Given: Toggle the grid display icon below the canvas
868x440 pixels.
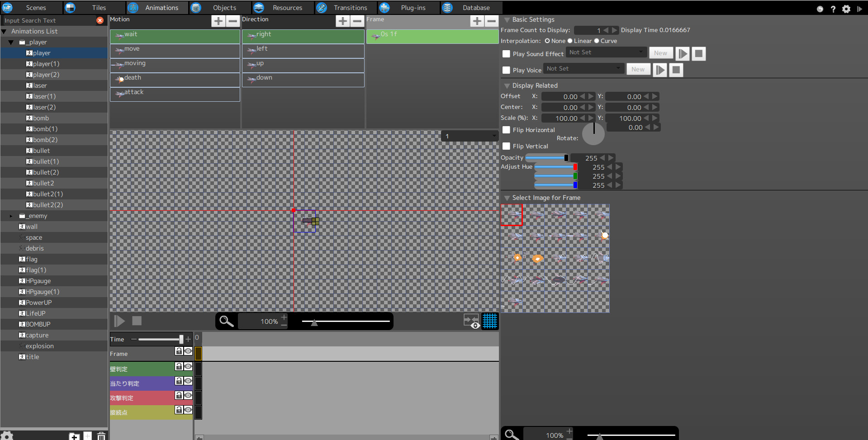Looking at the screenshot, I should [x=490, y=321].
